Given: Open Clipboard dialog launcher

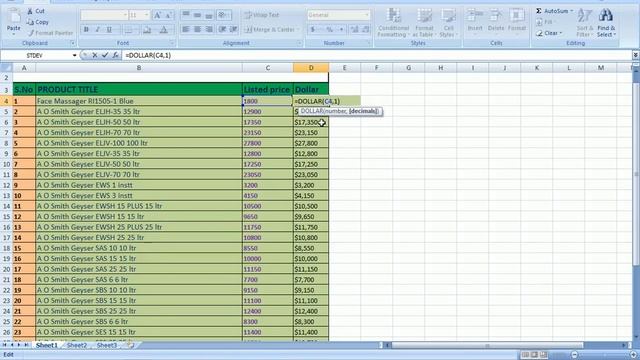Looking at the screenshot, I should [73, 43].
